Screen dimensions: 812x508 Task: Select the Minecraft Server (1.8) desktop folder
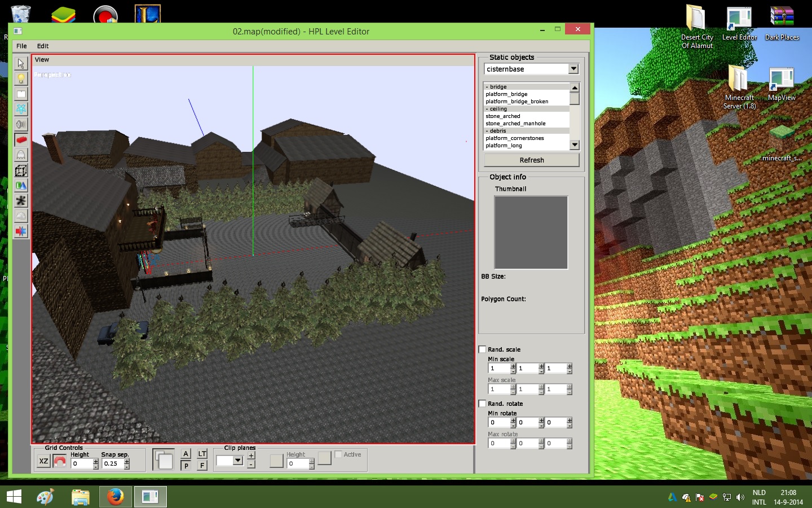coord(739,87)
